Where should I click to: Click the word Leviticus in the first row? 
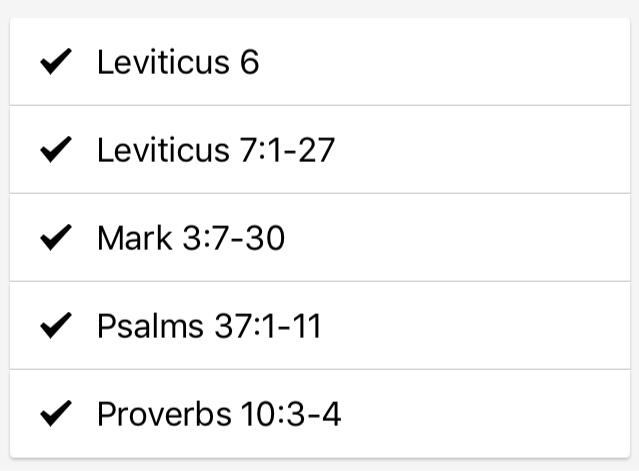pos(163,62)
